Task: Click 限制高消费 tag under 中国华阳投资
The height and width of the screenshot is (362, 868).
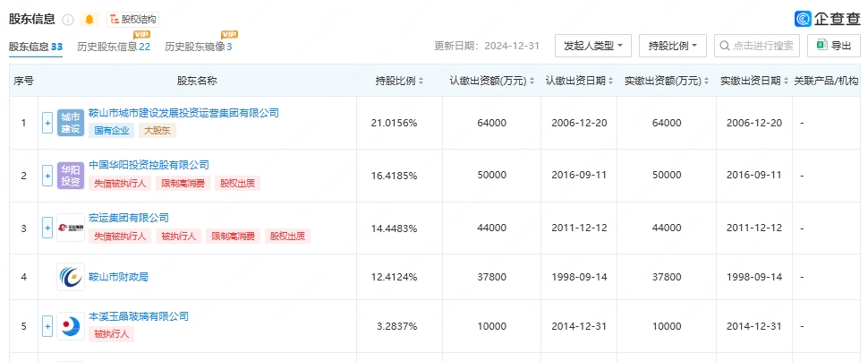Action: pos(183,184)
